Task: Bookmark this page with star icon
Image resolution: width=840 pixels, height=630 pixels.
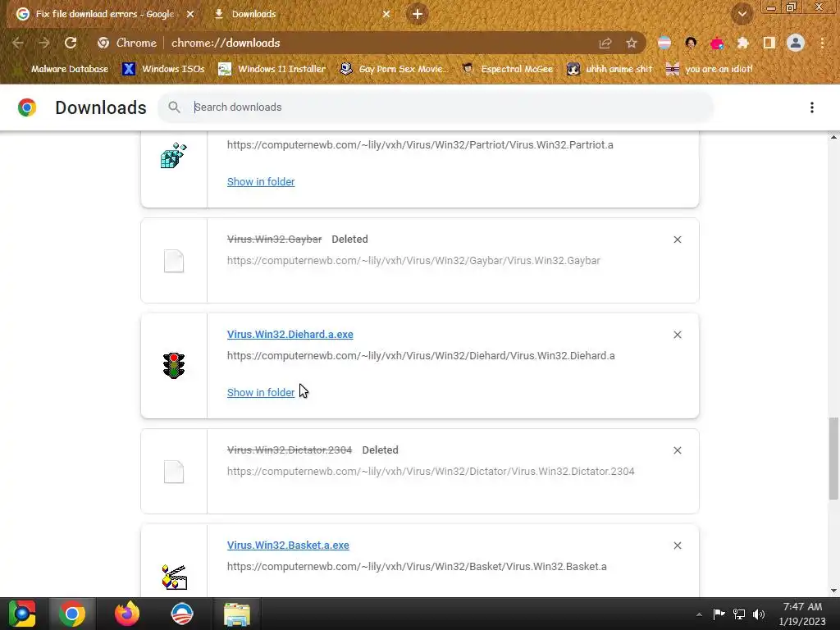Action: [632, 43]
